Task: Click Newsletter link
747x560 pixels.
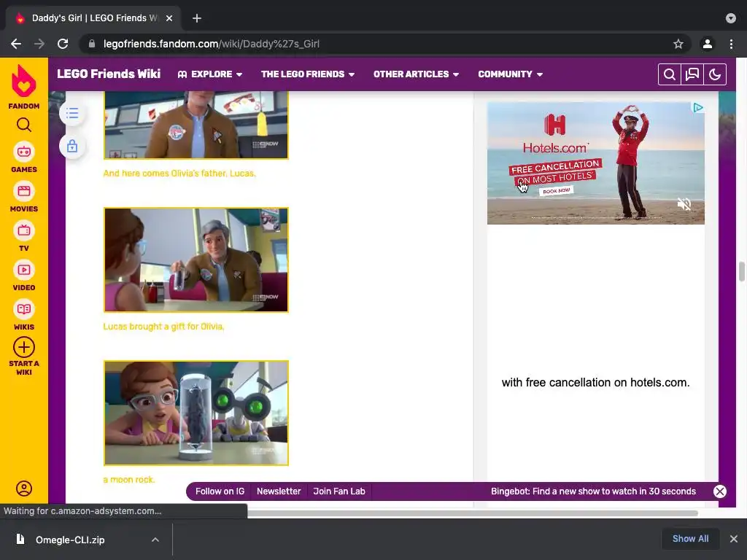Action: [x=279, y=491]
